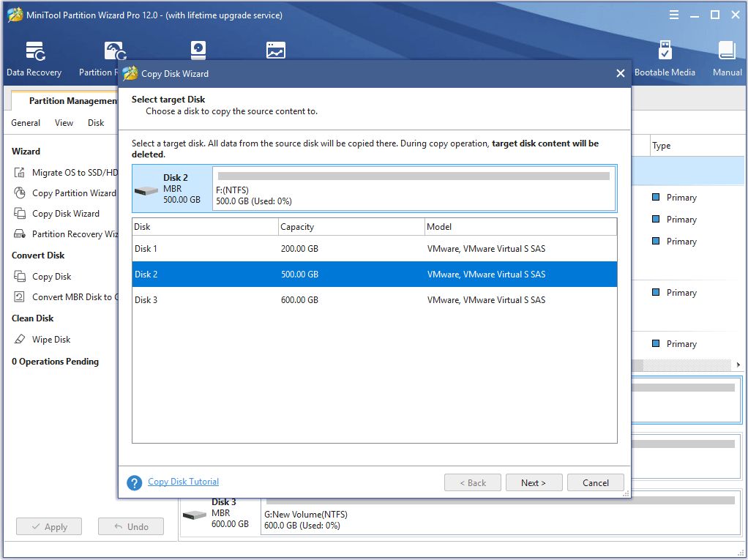Click the Capacity column header
748x560 pixels.
[x=351, y=227]
